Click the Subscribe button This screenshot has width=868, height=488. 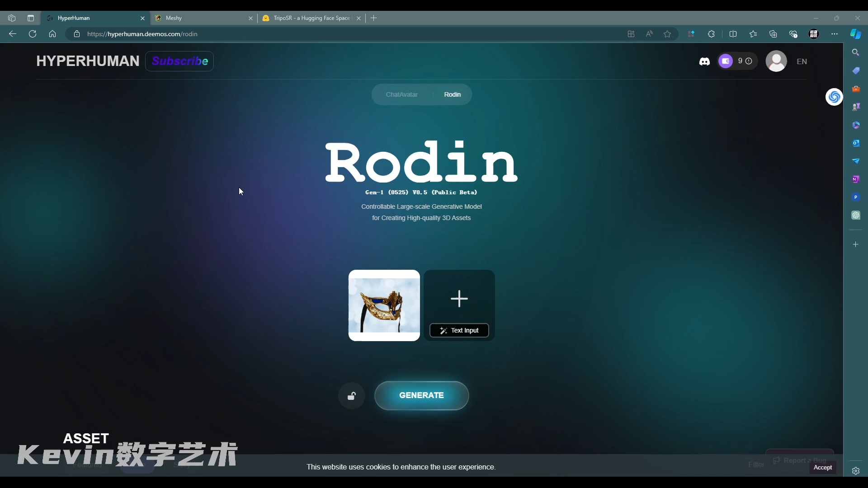(x=180, y=61)
